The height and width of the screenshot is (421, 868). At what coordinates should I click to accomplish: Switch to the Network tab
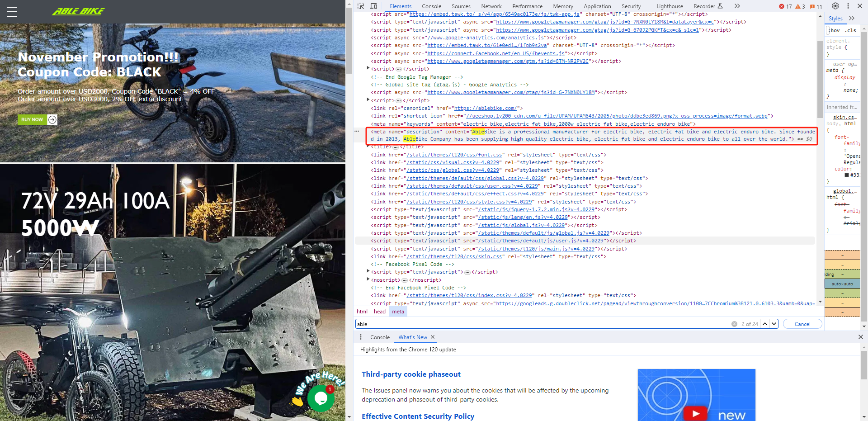coord(491,6)
